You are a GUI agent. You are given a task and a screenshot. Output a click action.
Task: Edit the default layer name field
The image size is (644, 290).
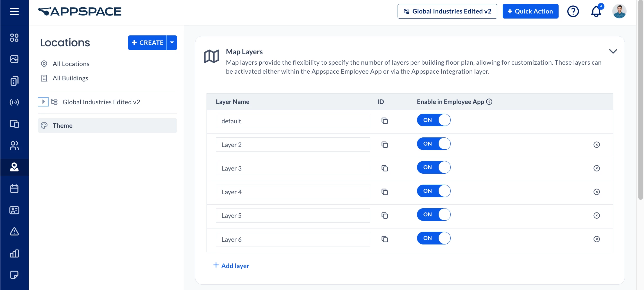click(x=293, y=121)
